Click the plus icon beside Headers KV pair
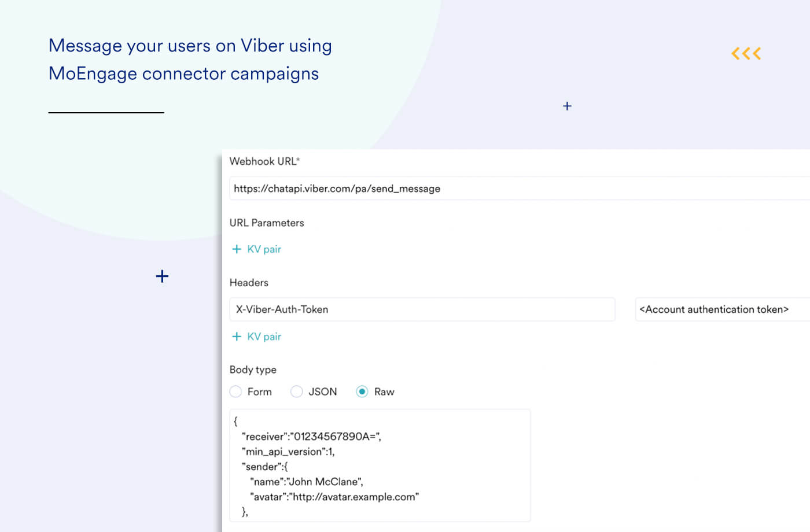The image size is (810, 532). [x=236, y=337]
